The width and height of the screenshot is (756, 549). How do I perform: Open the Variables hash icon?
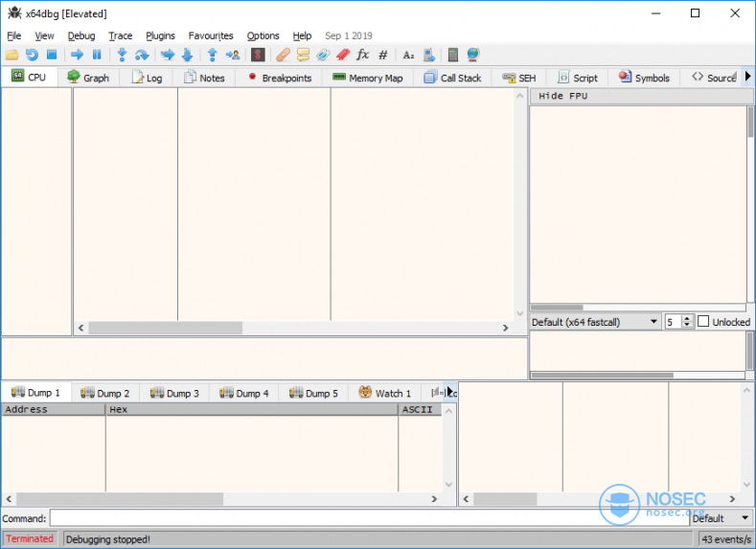pyautogui.click(x=383, y=55)
